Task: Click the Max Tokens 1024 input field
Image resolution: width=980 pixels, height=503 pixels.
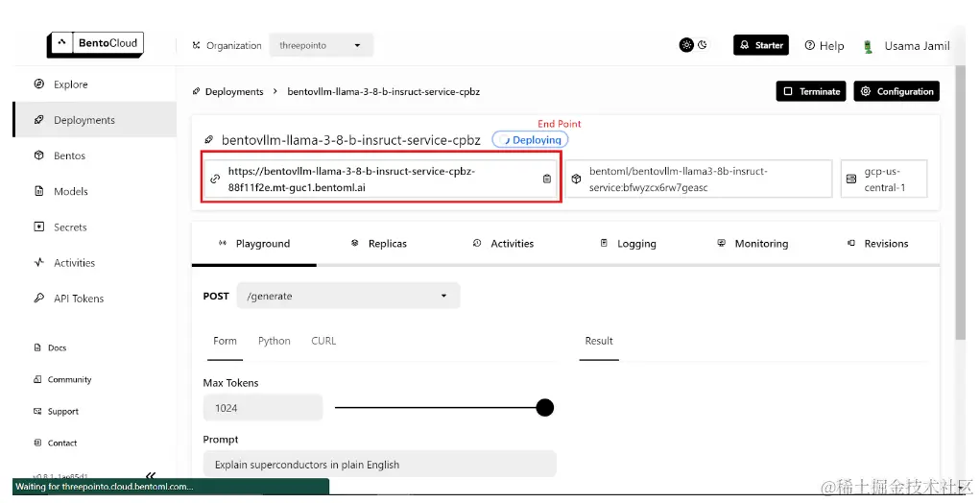Action: tap(262, 408)
